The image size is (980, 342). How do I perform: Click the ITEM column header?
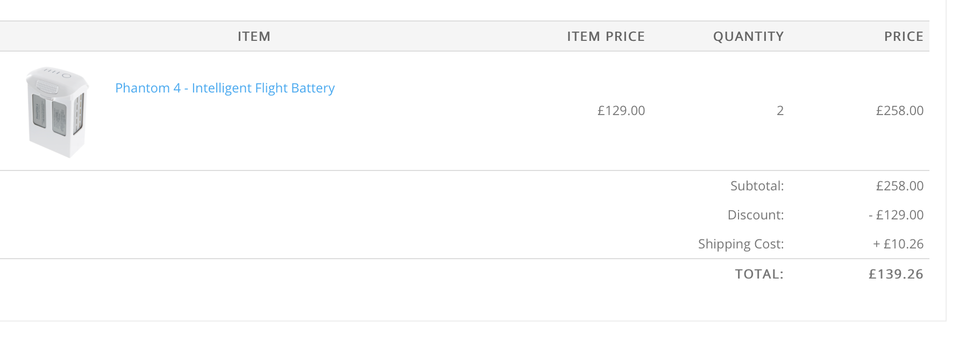coord(254,37)
